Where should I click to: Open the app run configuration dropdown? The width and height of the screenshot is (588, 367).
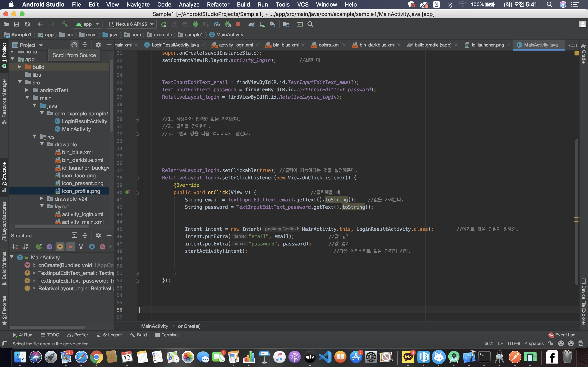tap(88, 24)
